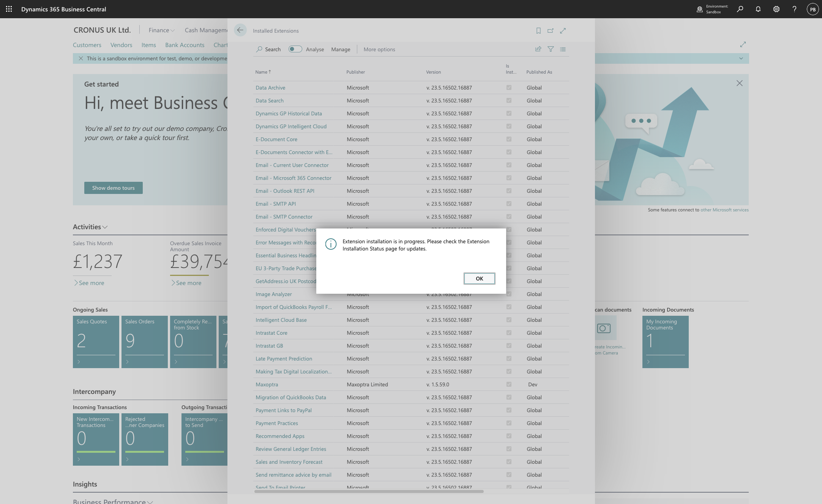Click the share icon in the extensions toolbar

click(x=538, y=49)
